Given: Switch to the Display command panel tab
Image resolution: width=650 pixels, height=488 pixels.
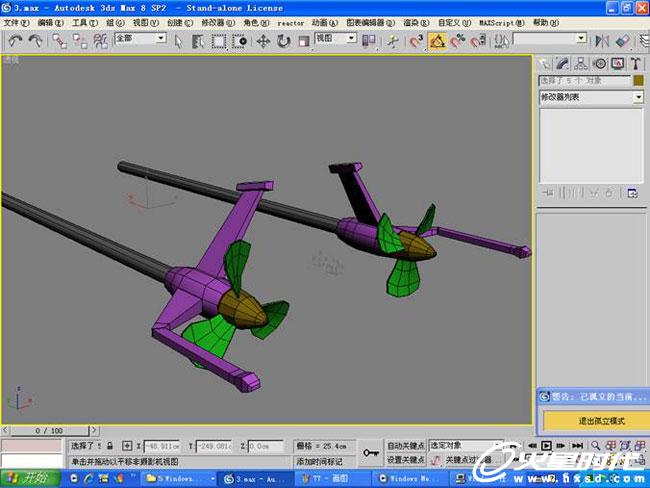Looking at the screenshot, I should pyautogui.click(x=618, y=64).
